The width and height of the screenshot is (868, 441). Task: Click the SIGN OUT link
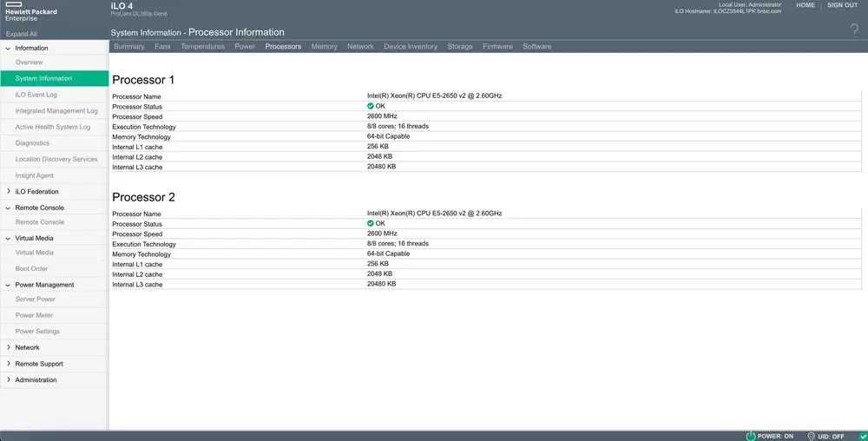tap(843, 5)
